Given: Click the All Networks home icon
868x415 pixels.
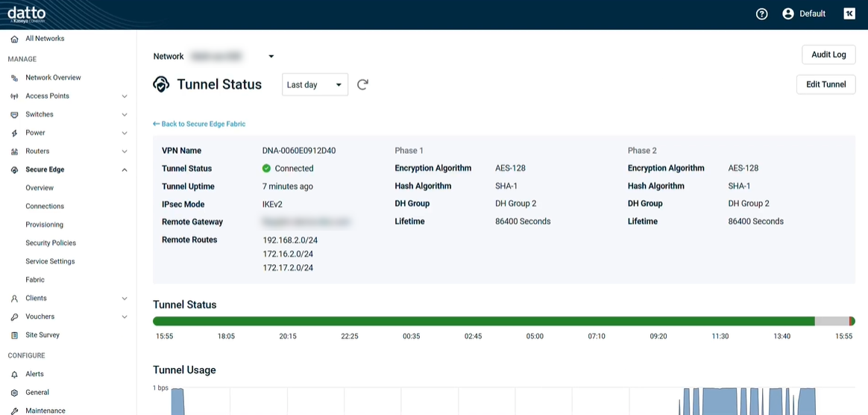Looking at the screenshot, I should 14,39.
